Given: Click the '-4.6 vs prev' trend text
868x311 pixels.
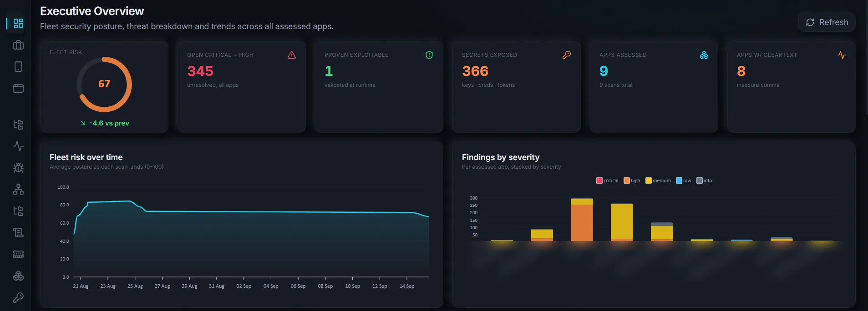Looking at the screenshot, I should point(109,123).
